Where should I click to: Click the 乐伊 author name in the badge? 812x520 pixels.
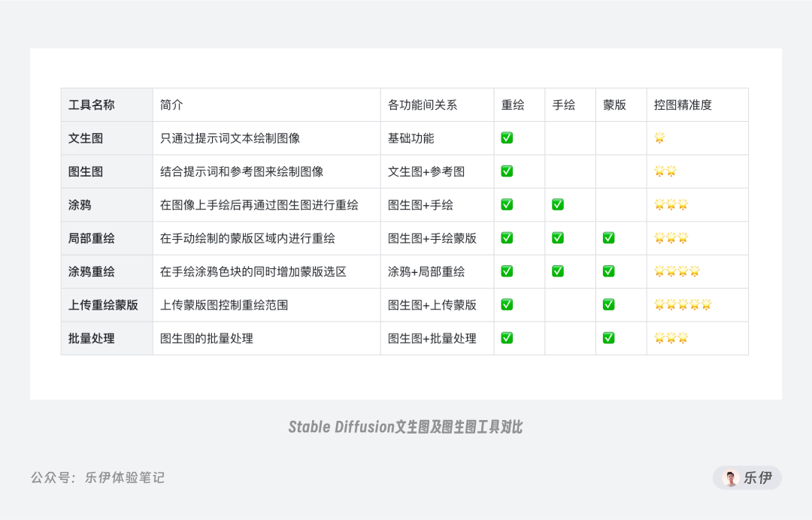coord(758,478)
